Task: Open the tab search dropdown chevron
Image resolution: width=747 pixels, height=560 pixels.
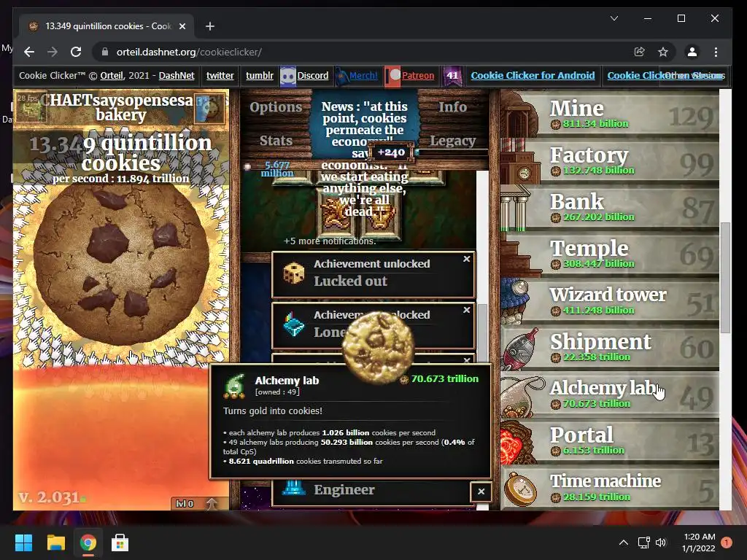Action: 614,18
